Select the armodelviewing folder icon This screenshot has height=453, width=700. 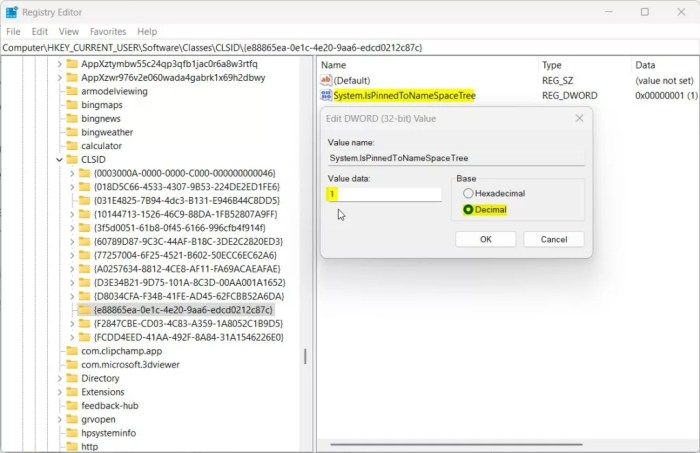coord(72,91)
